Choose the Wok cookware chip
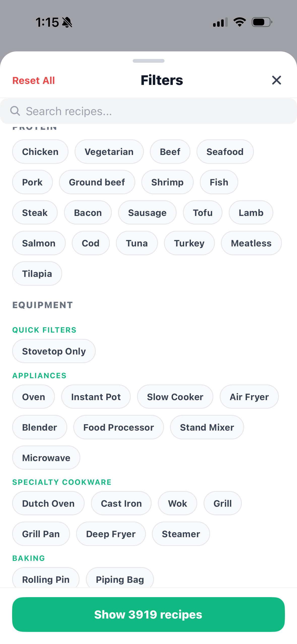 (x=177, y=503)
